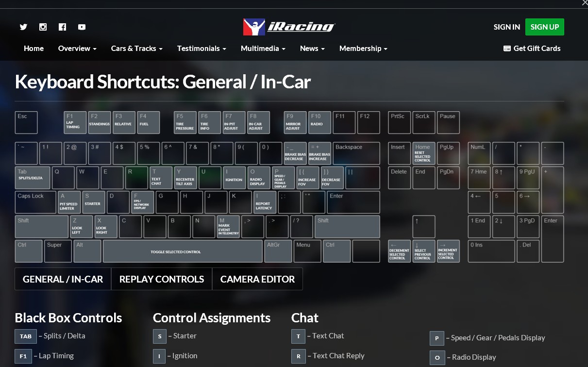Viewport: 588px width, 367px height.
Task: Click the Home Reset Selected Control key
Action: pos(424,153)
